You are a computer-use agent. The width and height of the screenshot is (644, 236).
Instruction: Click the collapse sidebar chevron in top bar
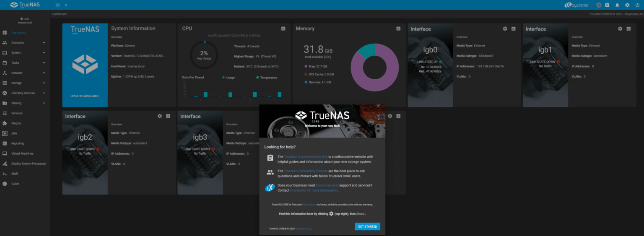pos(66,5)
